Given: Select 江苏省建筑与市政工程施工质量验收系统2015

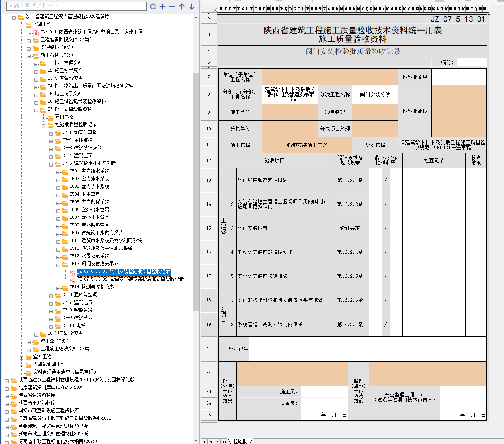Looking at the screenshot, I should pos(65,418).
